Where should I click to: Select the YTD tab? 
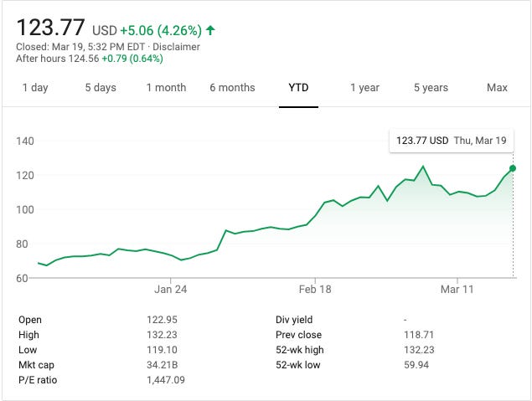click(298, 88)
